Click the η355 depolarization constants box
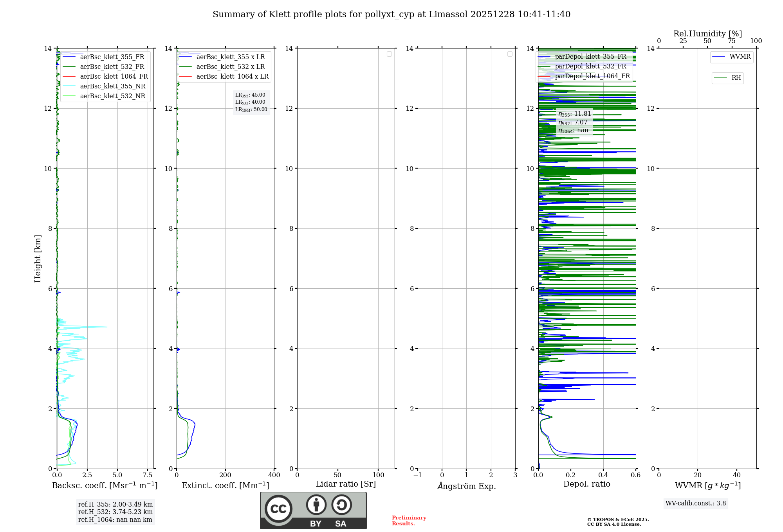This screenshot has height=532, width=783. point(574,122)
